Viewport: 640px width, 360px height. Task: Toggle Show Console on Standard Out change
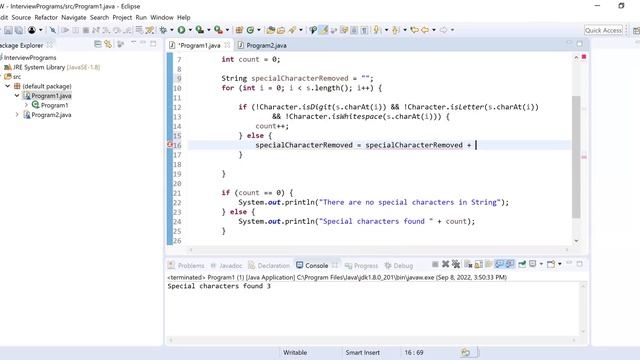(499, 264)
